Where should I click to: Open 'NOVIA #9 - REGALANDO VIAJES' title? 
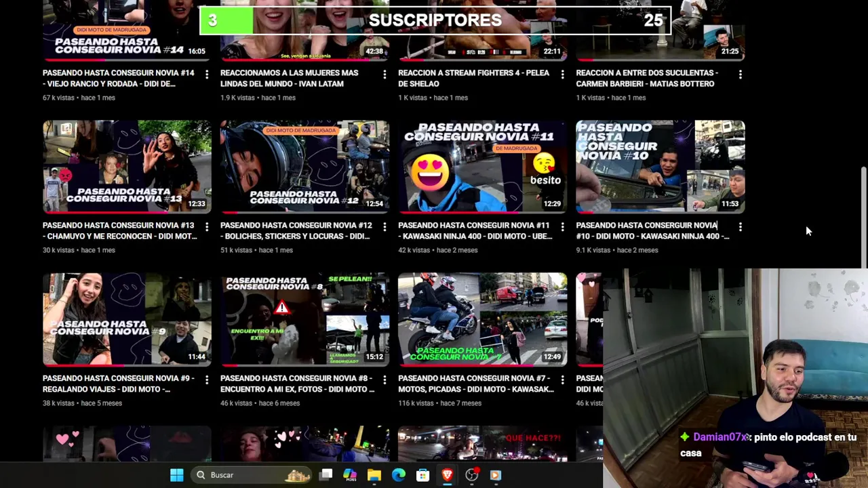118,384
